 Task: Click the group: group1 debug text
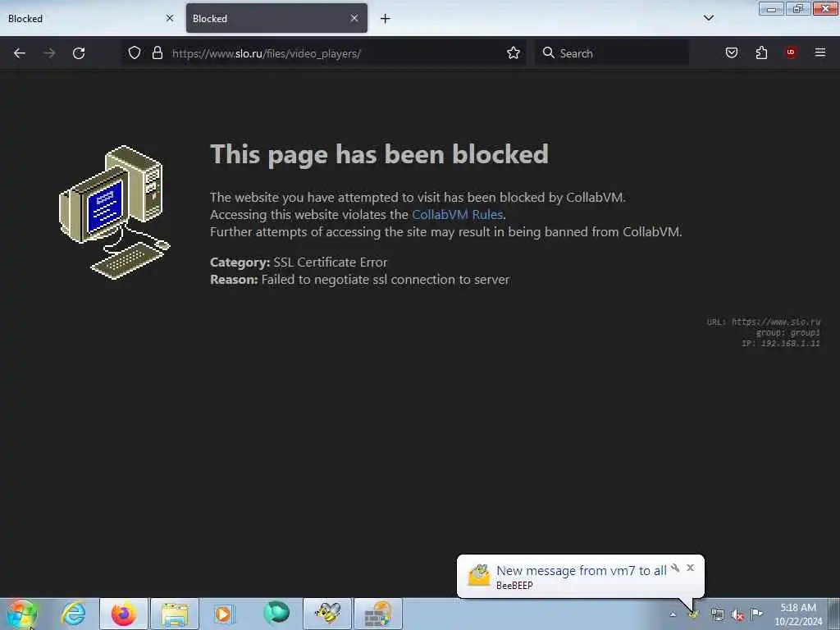787,333
